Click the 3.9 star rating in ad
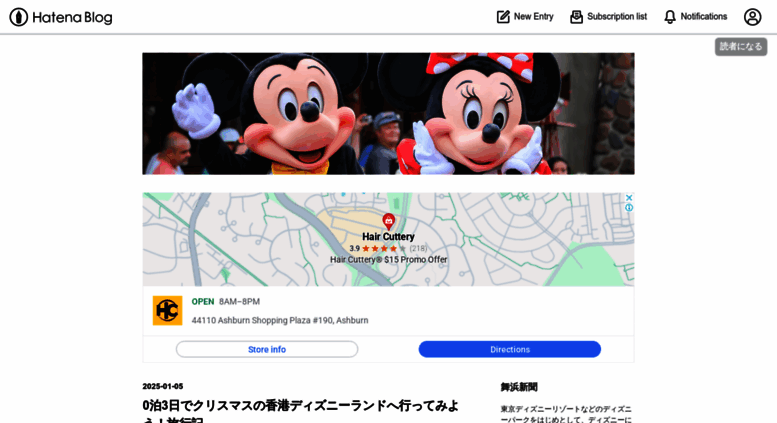 click(x=388, y=249)
